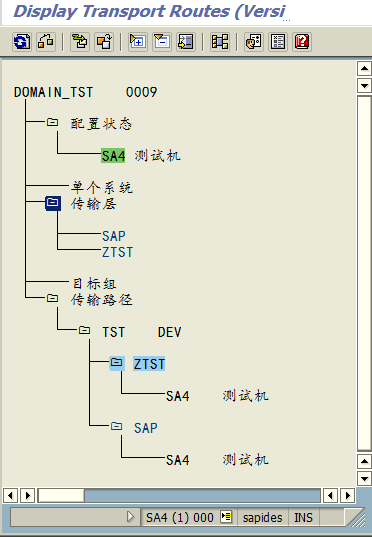This screenshot has width=372, height=537.
Task: Click the DEV text in the route row
Action: pyautogui.click(x=169, y=332)
